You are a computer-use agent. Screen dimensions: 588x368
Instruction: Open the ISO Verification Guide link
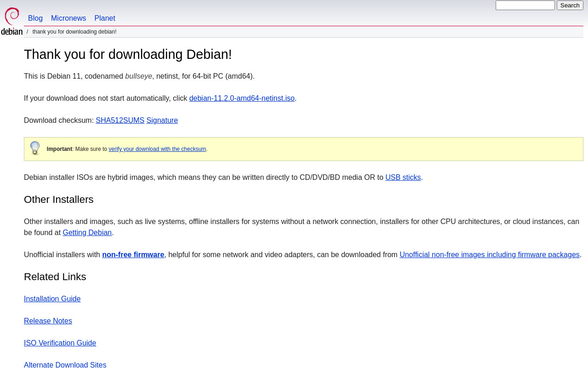pos(60,343)
